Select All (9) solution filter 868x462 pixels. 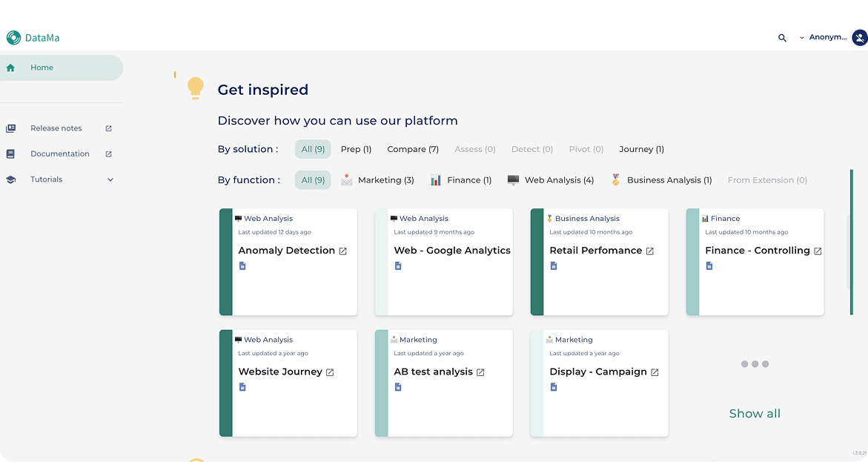[313, 149]
